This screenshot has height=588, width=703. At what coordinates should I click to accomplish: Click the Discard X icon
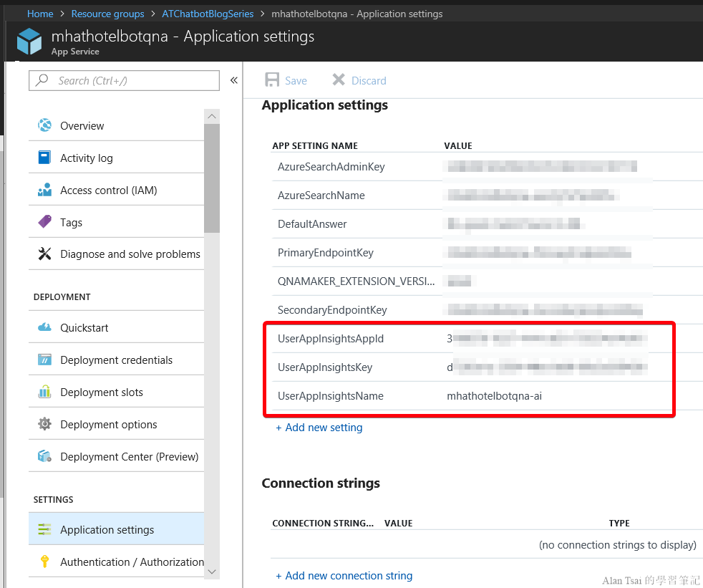339,79
